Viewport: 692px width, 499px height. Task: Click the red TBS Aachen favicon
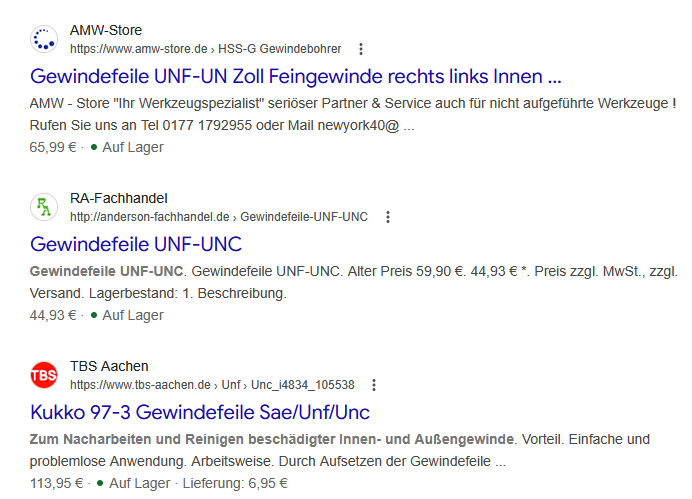(x=44, y=375)
